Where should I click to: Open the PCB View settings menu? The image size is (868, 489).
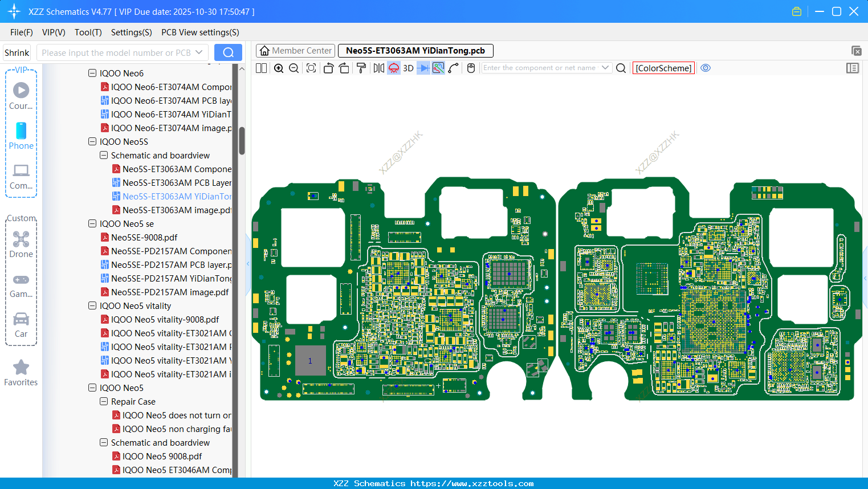[200, 32]
